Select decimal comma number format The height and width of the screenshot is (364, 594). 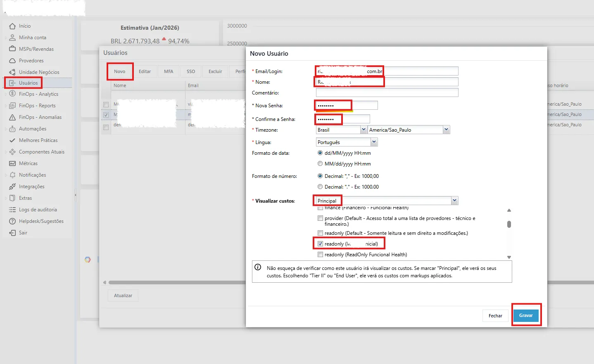tap(320, 176)
